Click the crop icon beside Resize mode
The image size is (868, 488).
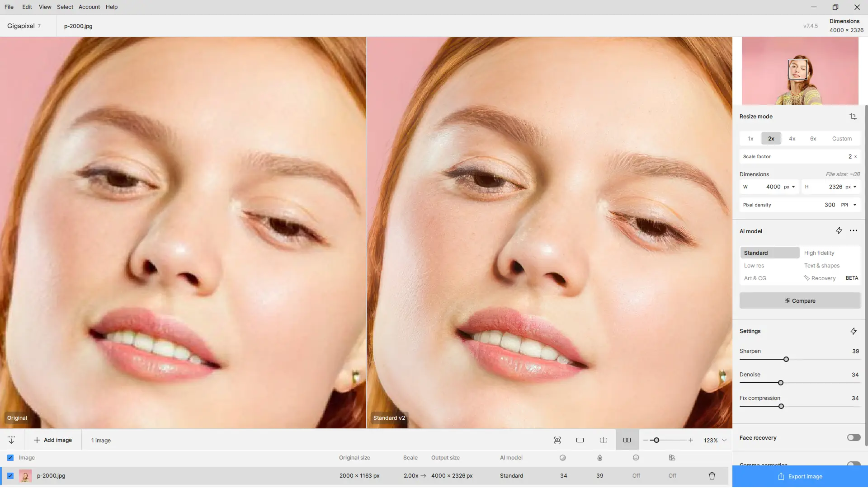(x=853, y=117)
